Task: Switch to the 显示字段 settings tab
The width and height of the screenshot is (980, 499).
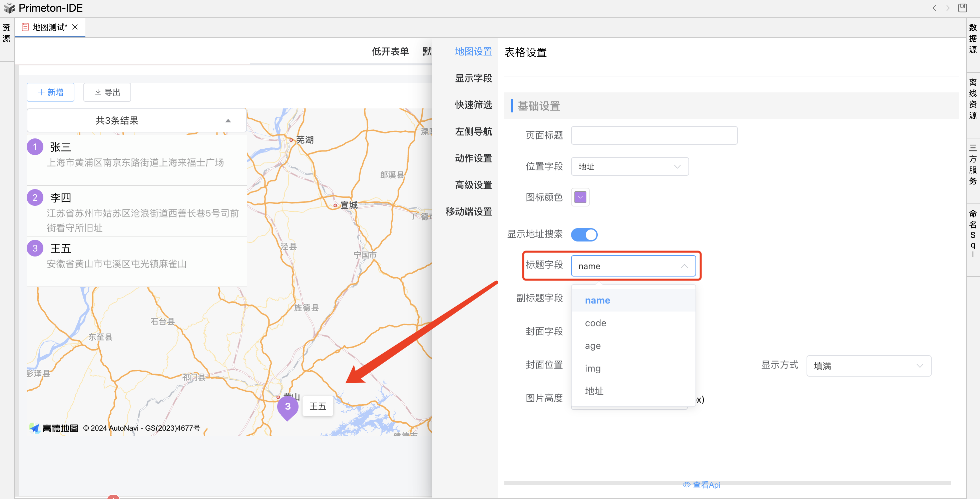Action: [x=473, y=78]
